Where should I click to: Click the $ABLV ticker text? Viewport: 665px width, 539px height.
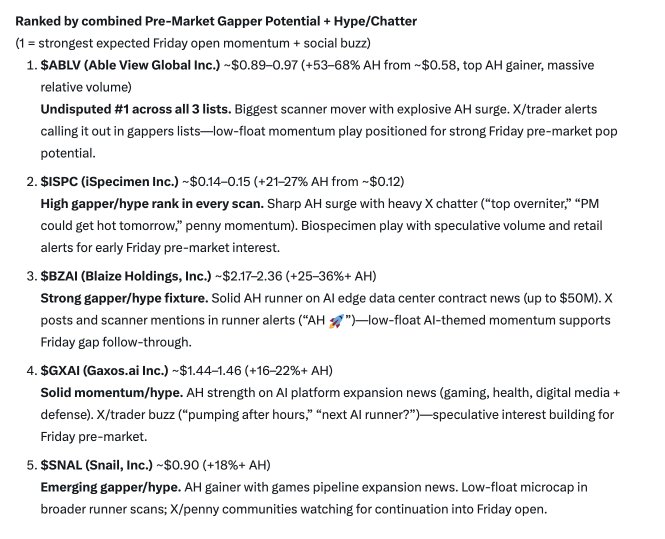point(61,65)
